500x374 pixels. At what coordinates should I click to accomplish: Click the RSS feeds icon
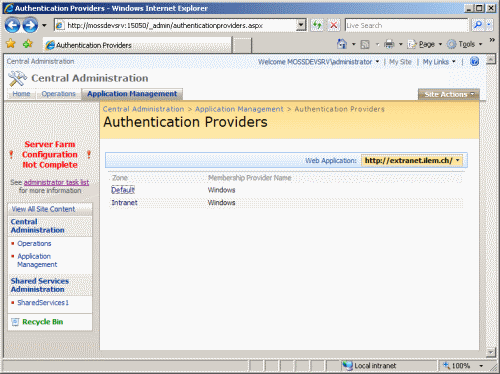(x=365, y=44)
